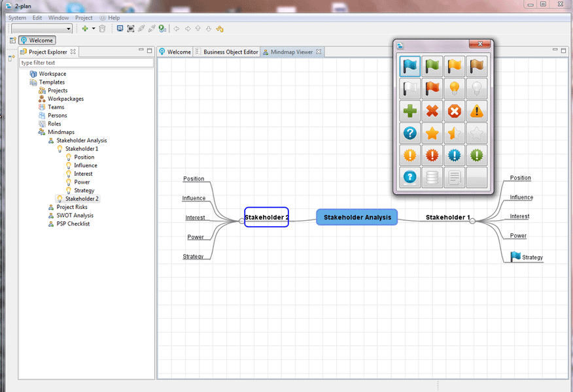Click the Welcome perspective button
The width and height of the screenshot is (573, 392).
[37, 41]
